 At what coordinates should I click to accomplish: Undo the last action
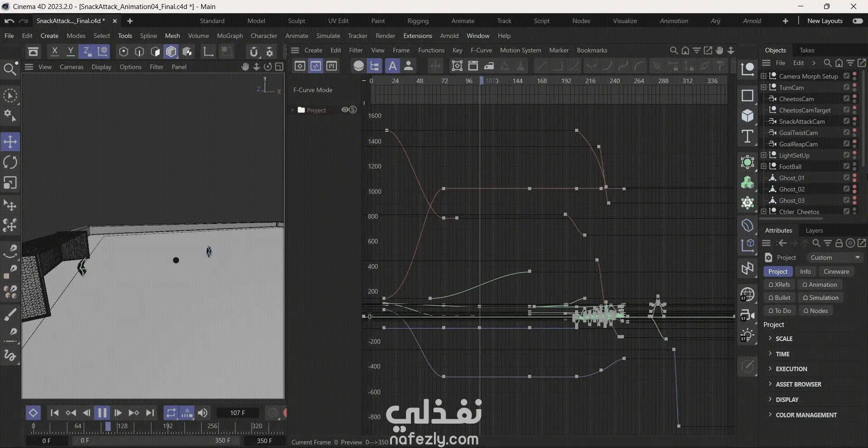click(9, 21)
